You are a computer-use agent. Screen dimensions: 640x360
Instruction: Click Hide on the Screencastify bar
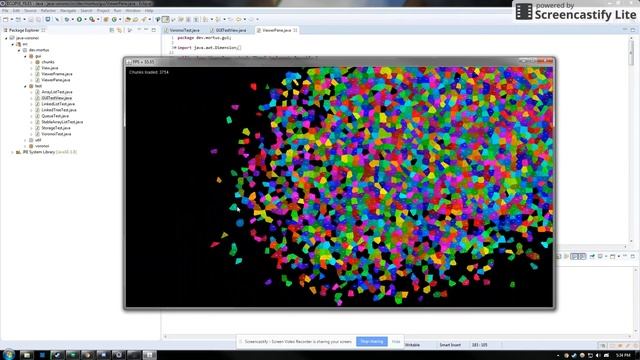[396, 341]
